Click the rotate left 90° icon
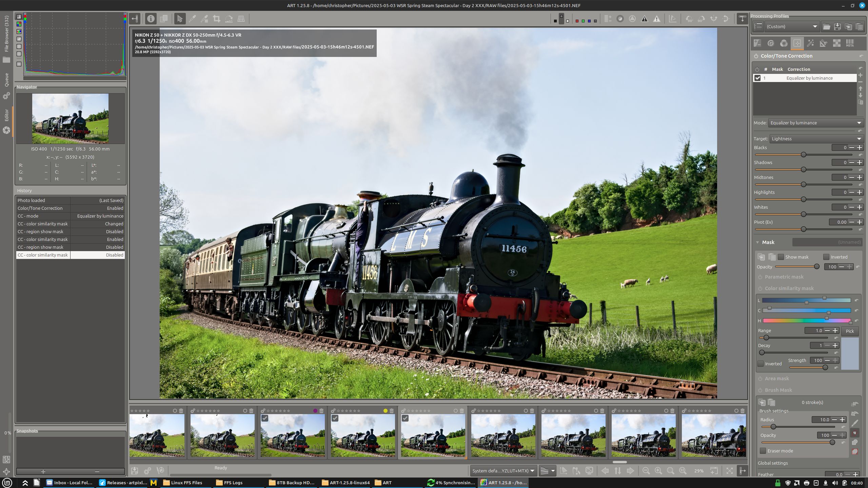Screen dimensions: 868x488 point(689,19)
